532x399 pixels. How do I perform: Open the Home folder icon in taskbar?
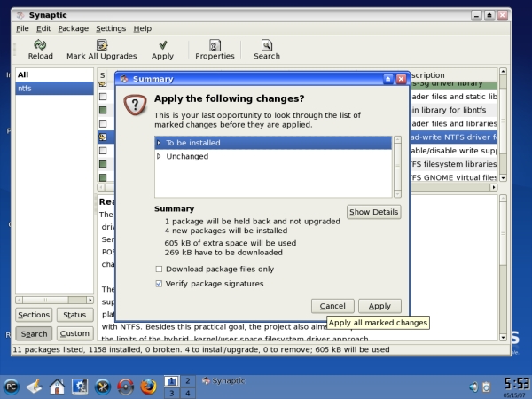tap(57, 387)
